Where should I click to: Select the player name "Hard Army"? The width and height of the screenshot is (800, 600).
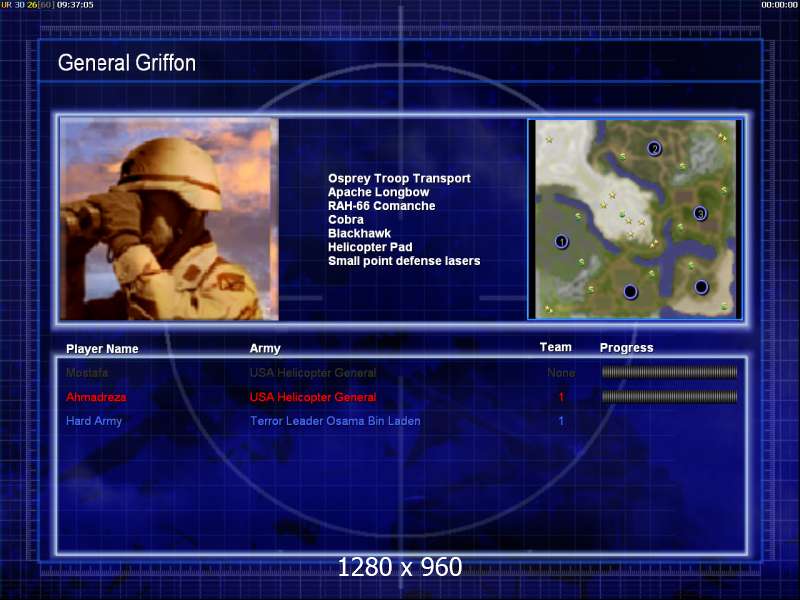click(94, 421)
